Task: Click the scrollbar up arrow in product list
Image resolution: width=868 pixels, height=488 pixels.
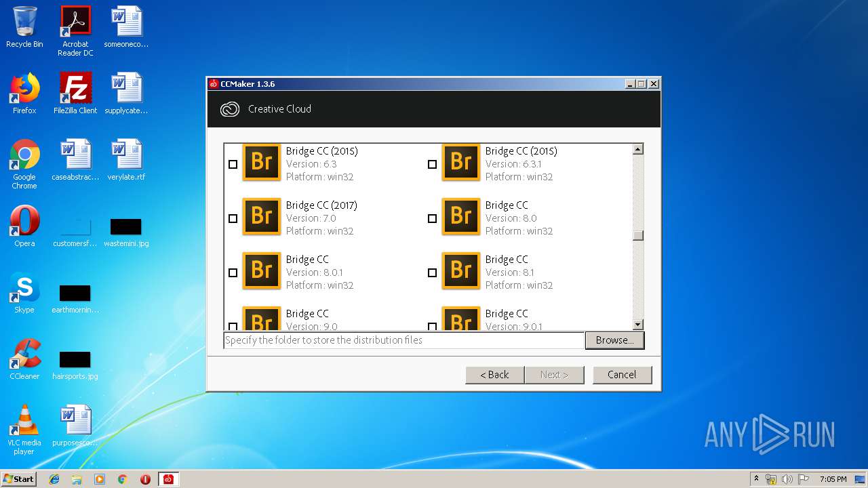Action: [x=637, y=149]
